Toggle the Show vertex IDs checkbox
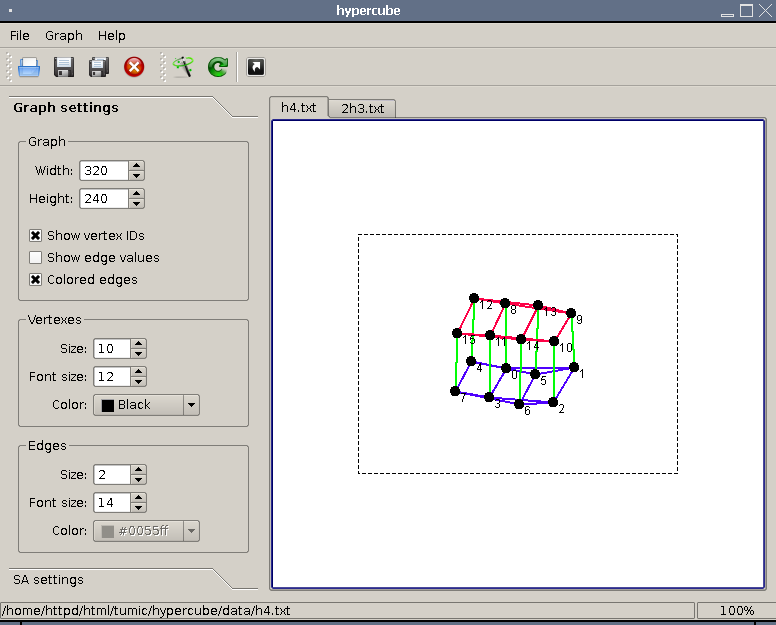This screenshot has height=625, width=776. point(35,236)
